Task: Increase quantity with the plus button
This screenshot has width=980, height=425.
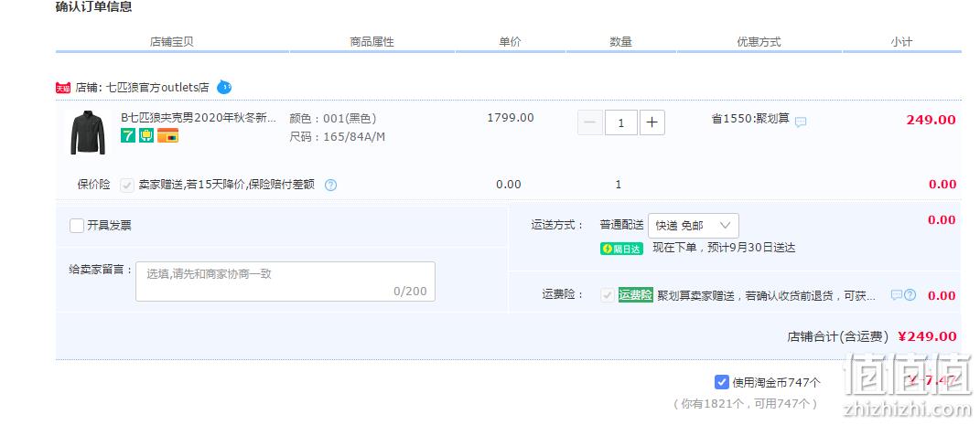Action: coord(652,122)
